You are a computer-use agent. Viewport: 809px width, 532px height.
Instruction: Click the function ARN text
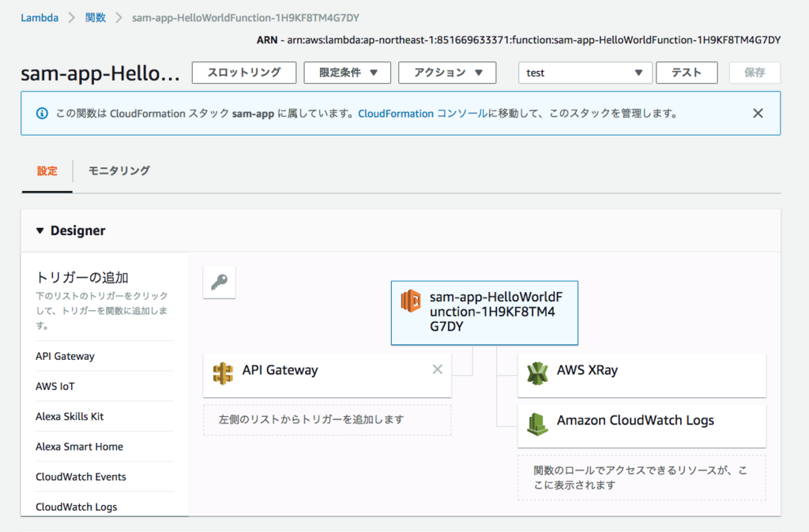click(x=518, y=40)
